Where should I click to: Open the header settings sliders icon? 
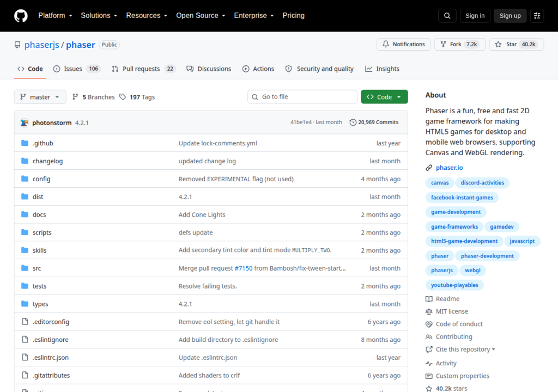[537, 16]
